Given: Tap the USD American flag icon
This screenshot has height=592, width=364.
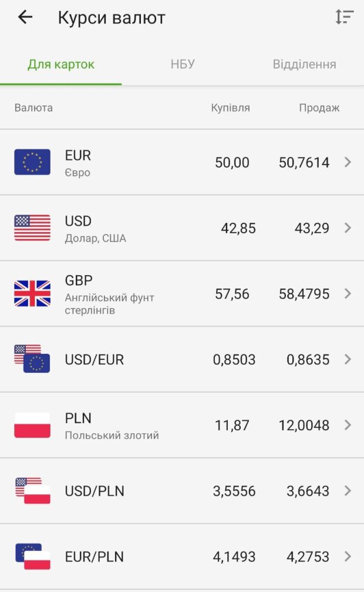Looking at the screenshot, I should (x=32, y=228).
